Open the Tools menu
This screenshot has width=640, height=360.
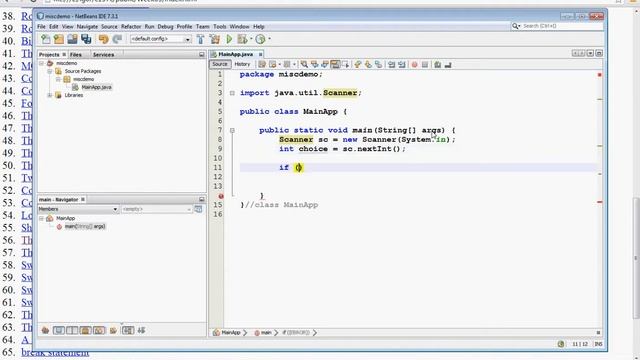click(x=220, y=27)
